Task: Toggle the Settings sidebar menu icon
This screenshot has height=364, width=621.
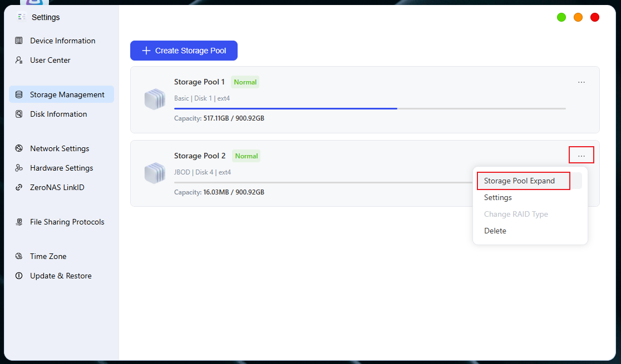Action: 22,17
